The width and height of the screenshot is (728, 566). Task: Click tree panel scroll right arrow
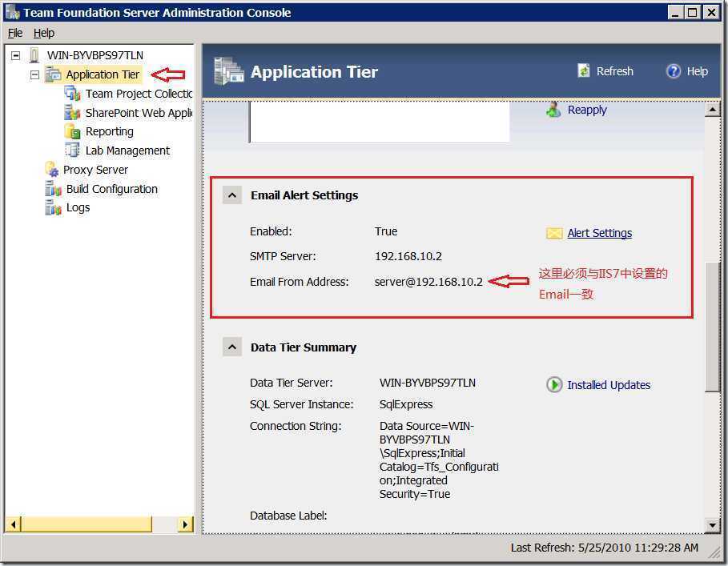click(x=185, y=524)
